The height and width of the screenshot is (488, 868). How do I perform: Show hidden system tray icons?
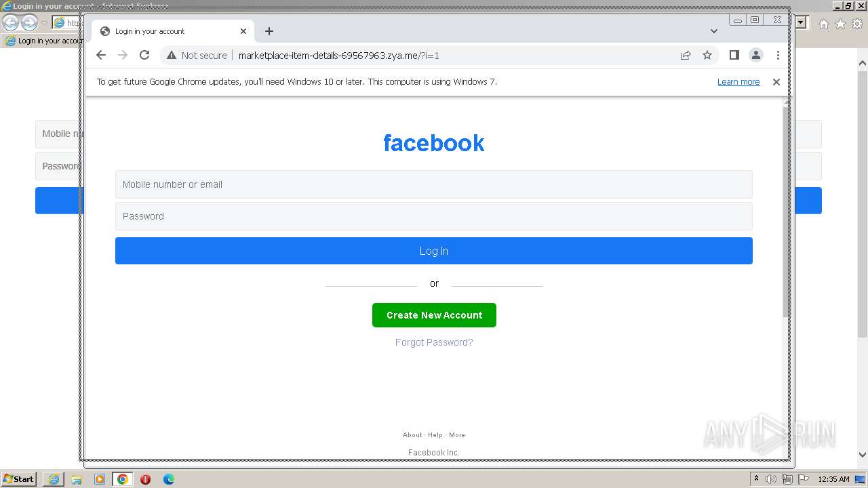pyautogui.click(x=756, y=479)
